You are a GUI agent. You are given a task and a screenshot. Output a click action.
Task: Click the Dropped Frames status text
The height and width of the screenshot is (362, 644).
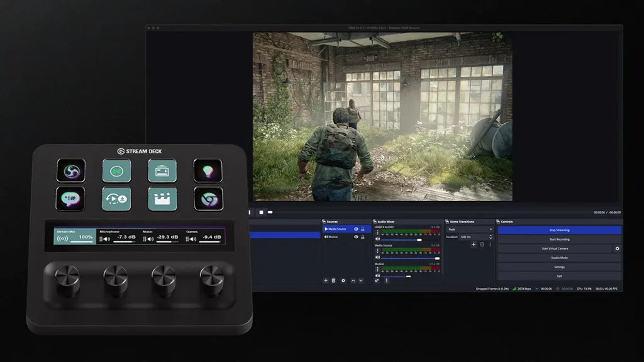click(492, 289)
